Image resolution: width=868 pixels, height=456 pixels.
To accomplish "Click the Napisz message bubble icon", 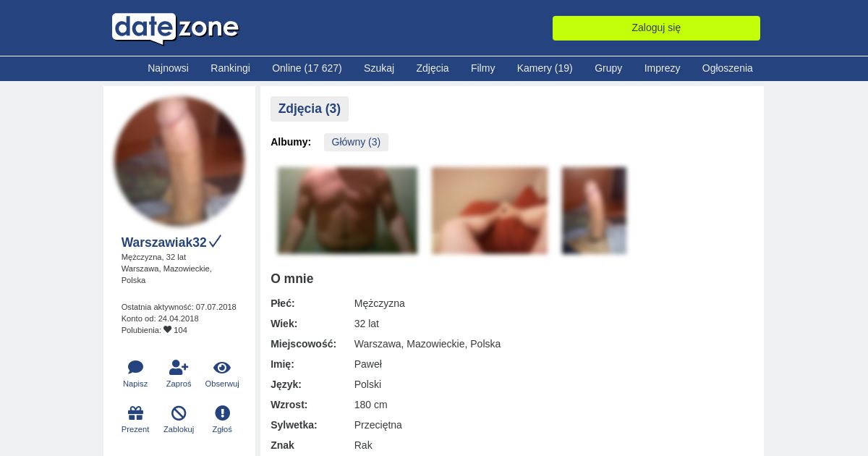I will [x=135, y=368].
